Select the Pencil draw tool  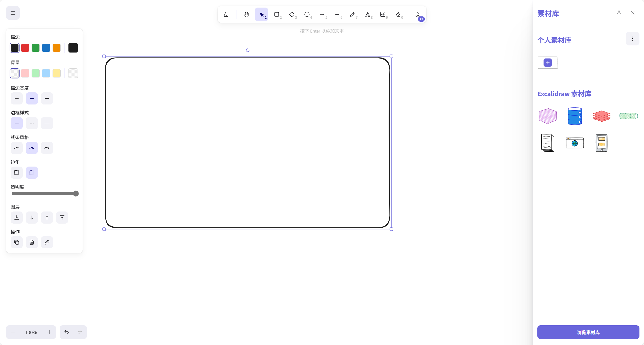click(x=352, y=14)
